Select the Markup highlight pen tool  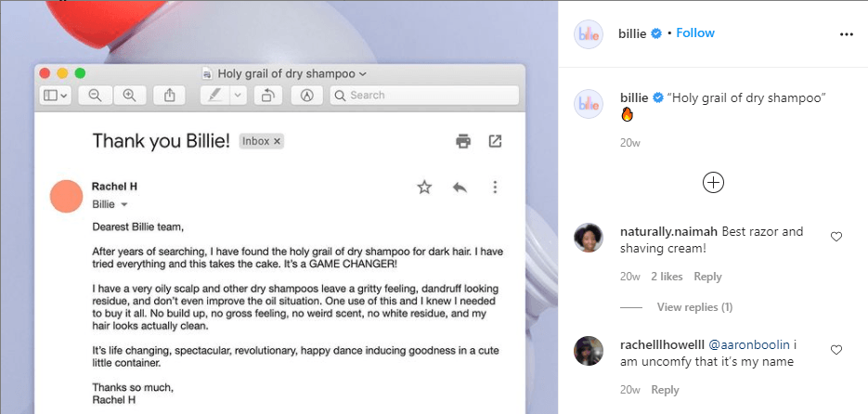[x=214, y=95]
